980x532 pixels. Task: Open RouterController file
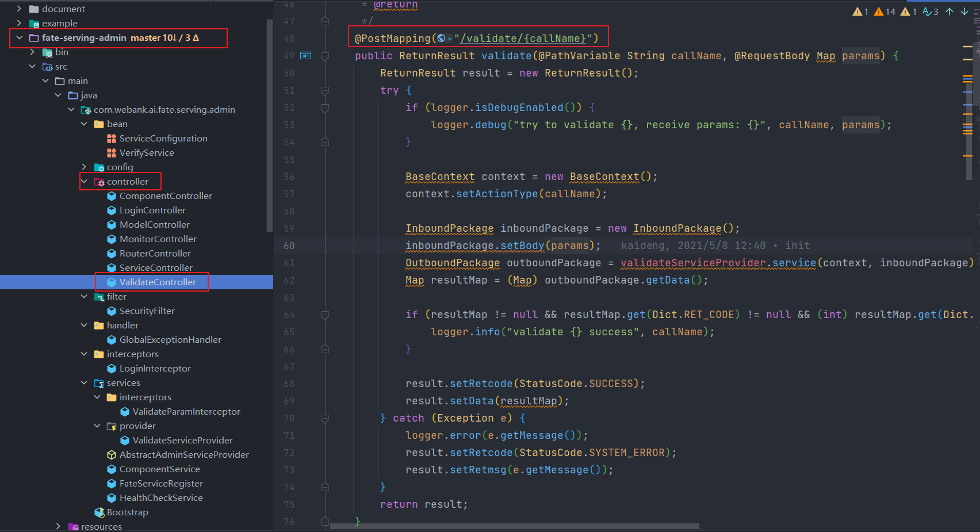tap(155, 254)
